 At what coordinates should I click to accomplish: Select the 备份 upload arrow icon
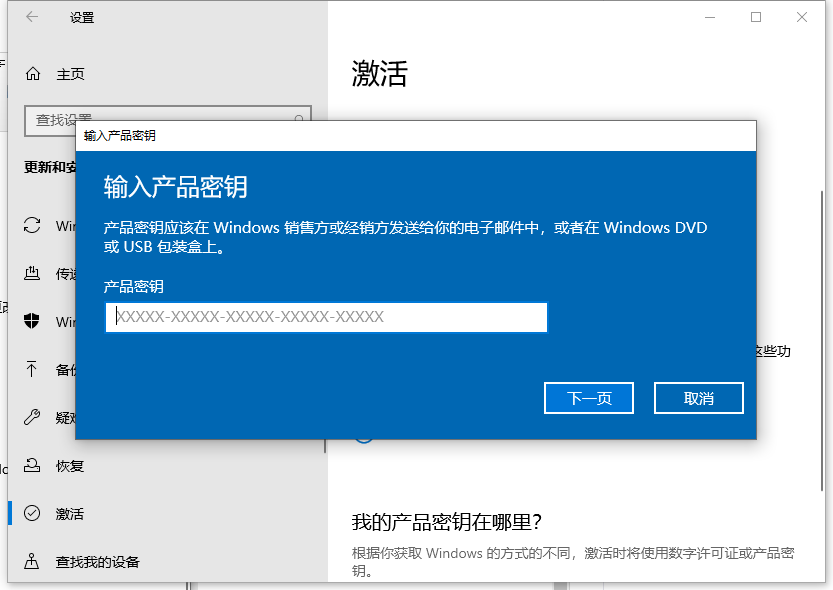[x=31, y=369]
